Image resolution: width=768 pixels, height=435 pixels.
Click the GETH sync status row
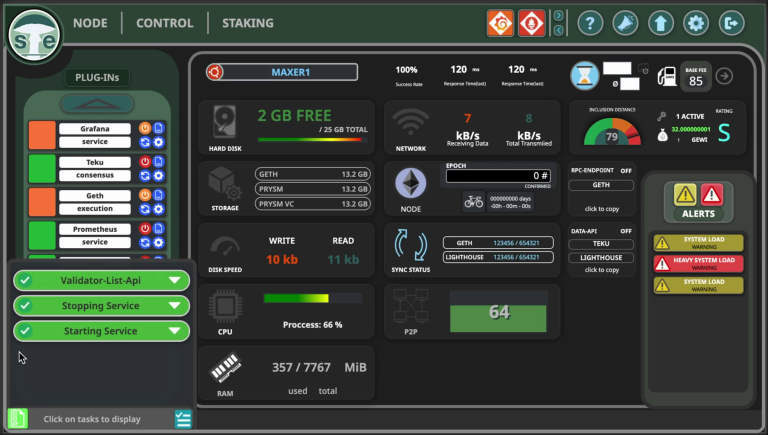click(498, 242)
